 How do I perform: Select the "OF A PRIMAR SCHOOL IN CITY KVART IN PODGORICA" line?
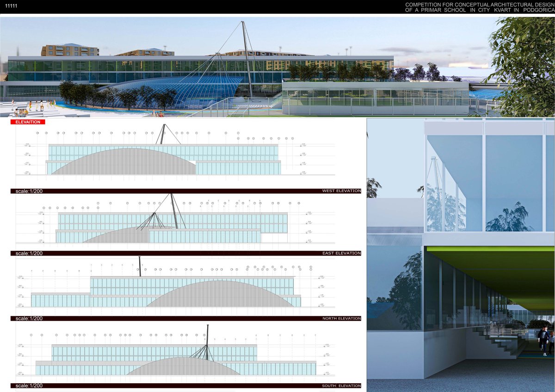(480, 10)
